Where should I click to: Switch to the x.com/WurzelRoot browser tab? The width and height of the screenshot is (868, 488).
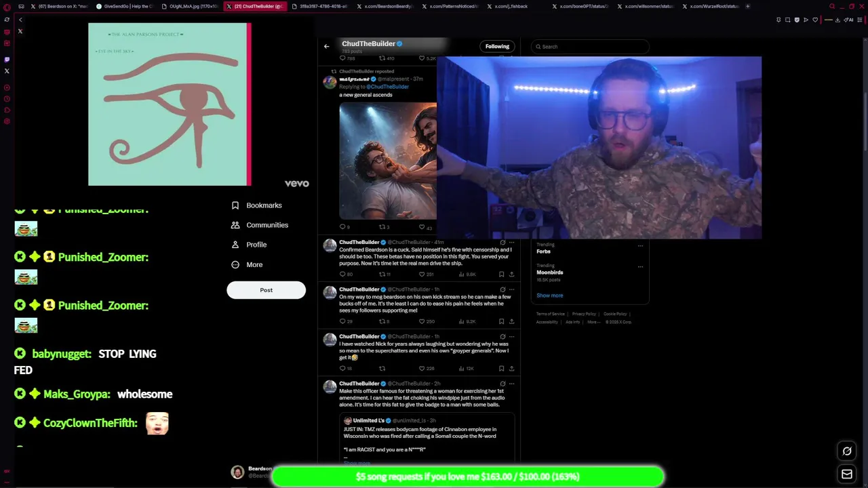coord(709,6)
